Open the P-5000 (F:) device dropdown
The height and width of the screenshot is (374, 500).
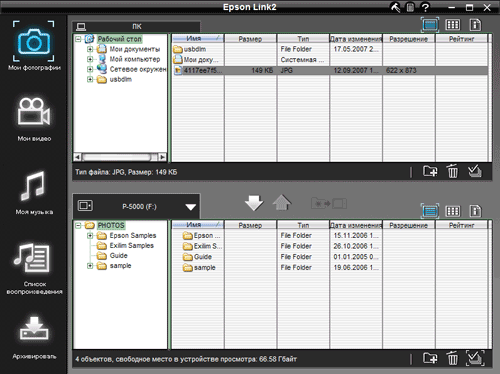coord(191,207)
